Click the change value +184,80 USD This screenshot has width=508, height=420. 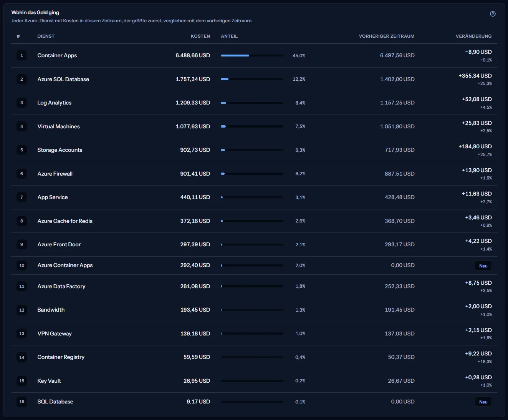click(475, 146)
